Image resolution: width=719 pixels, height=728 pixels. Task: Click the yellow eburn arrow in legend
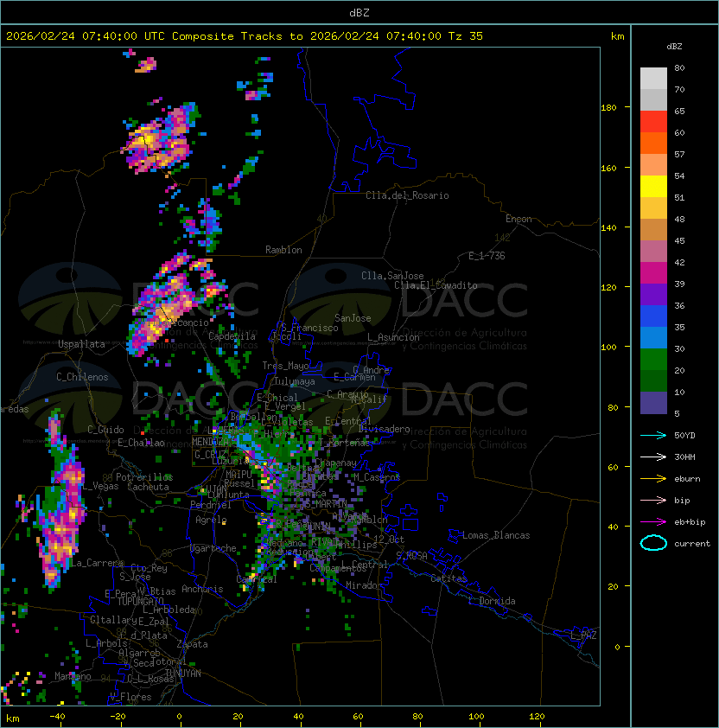click(653, 479)
